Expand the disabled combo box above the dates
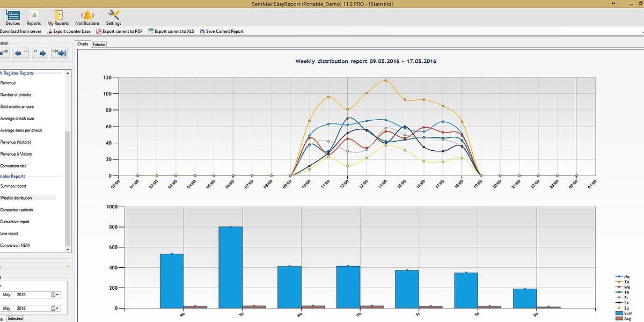644x322 pixels. click(x=67, y=266)
